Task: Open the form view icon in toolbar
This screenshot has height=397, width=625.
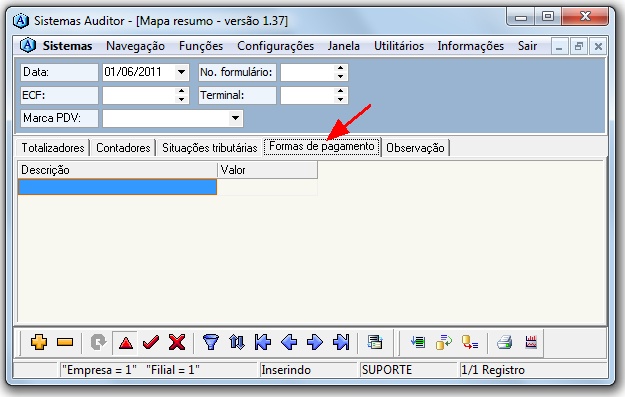Action: [375, 342]
